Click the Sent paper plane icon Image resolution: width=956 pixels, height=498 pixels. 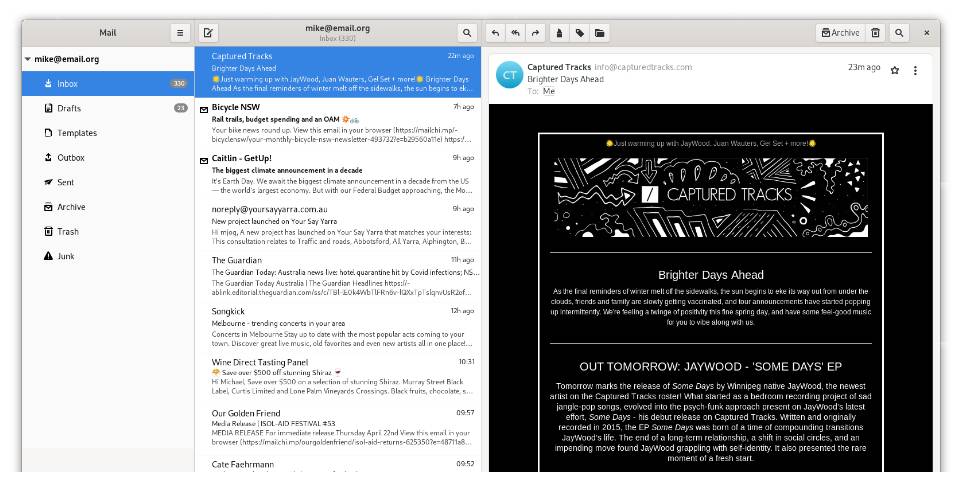click(48, 182)
